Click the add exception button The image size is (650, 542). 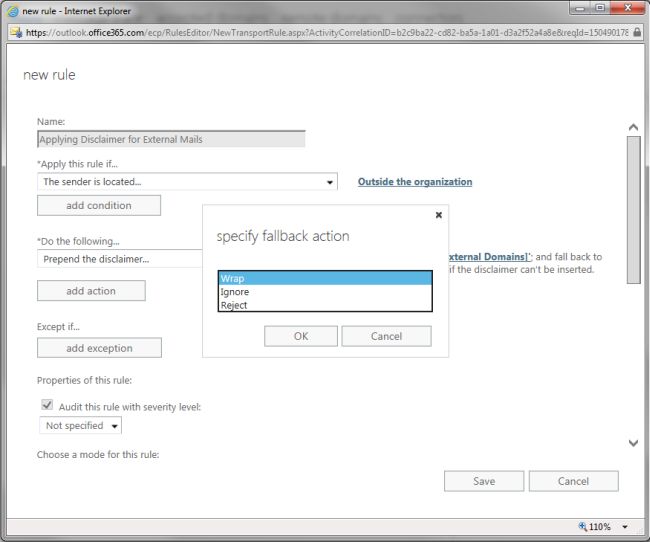99,348
